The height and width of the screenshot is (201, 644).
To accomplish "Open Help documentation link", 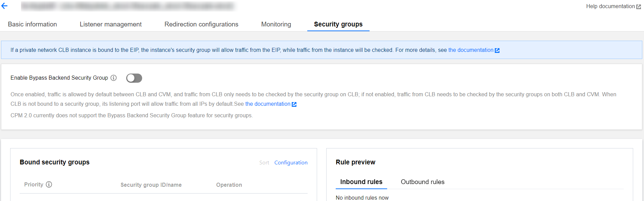I will coord(610,6).
